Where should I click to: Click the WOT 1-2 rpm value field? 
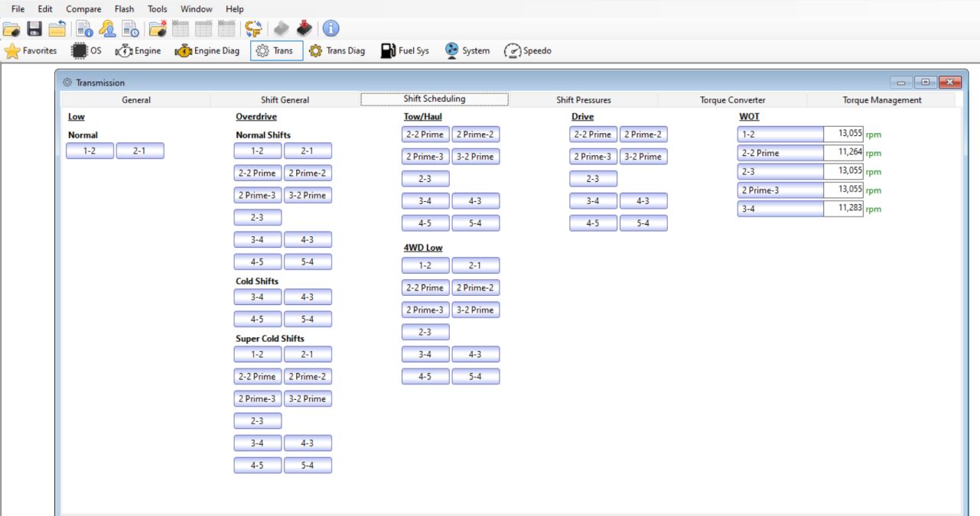[x=843, y=134]
